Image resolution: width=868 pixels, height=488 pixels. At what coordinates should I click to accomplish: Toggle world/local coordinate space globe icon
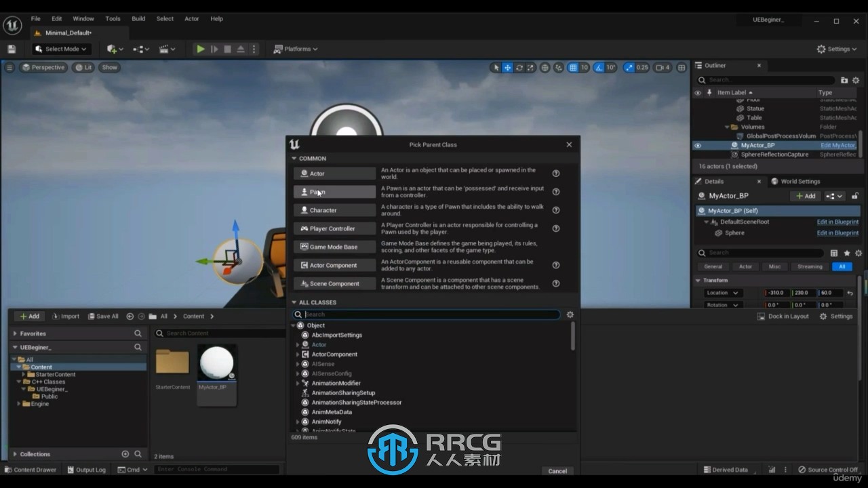click(545, 67)
